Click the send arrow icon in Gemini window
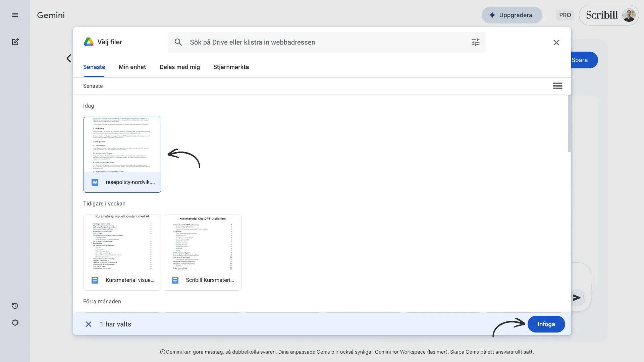The width and height of the screenshot is (644, 362). (x=577, y=298)
